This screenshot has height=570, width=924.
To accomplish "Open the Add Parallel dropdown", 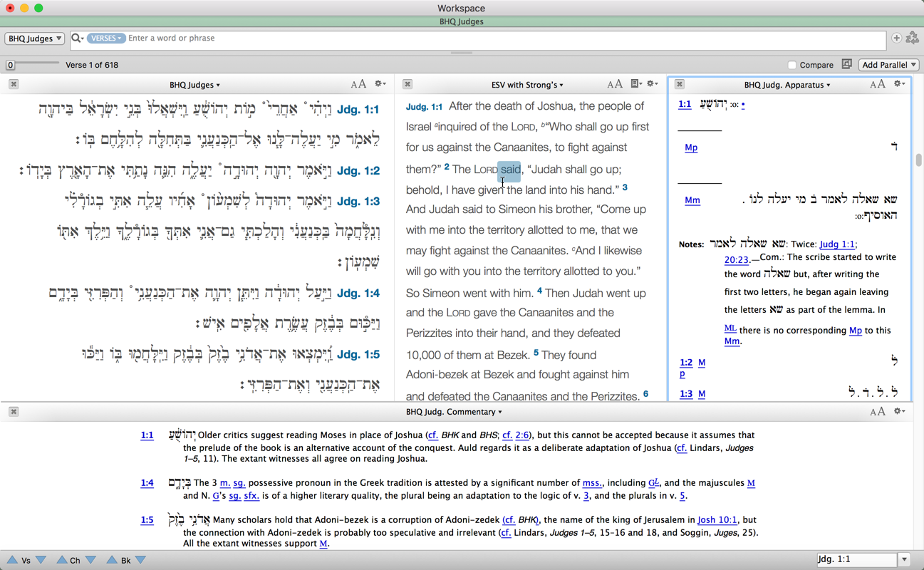I will coord(889,65).
